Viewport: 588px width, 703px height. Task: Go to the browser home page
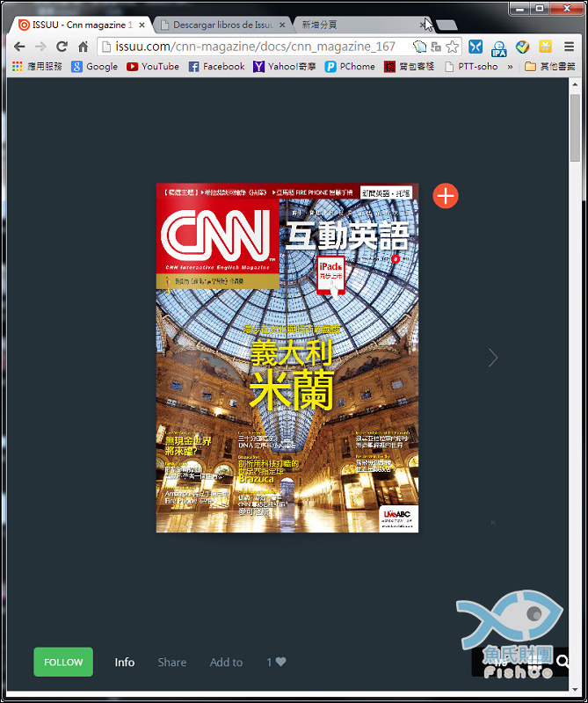[83, 47]
